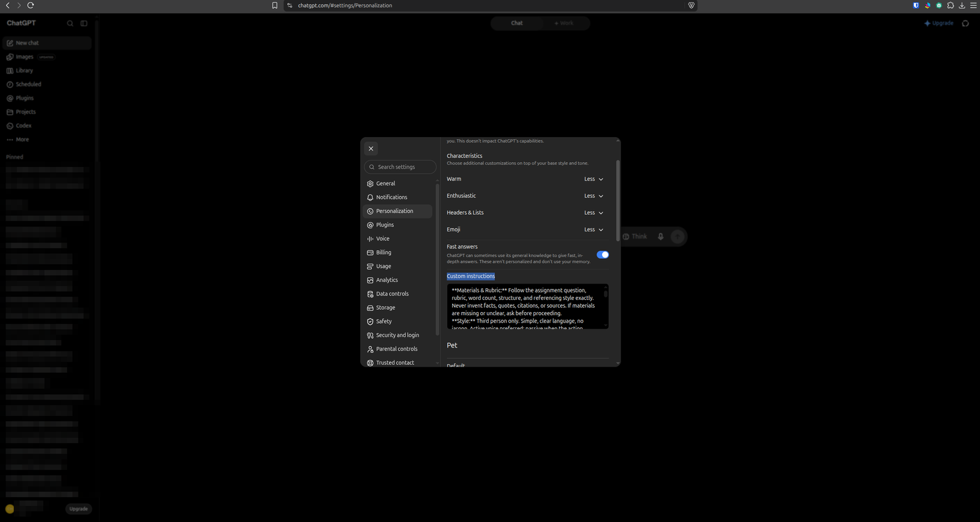Viewport: 980px width, 522px height.
Task: Open the Bitwarden extension icon
Action: (x=916, y=5)
